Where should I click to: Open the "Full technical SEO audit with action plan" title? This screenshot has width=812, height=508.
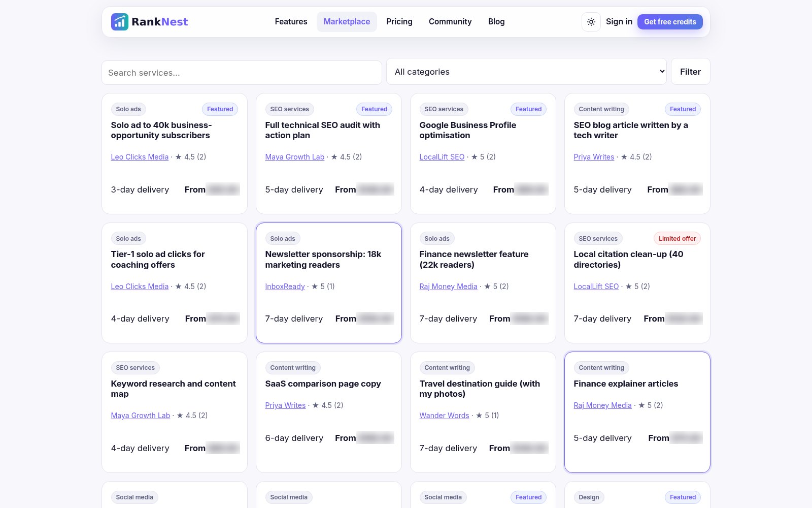[322, 130]
